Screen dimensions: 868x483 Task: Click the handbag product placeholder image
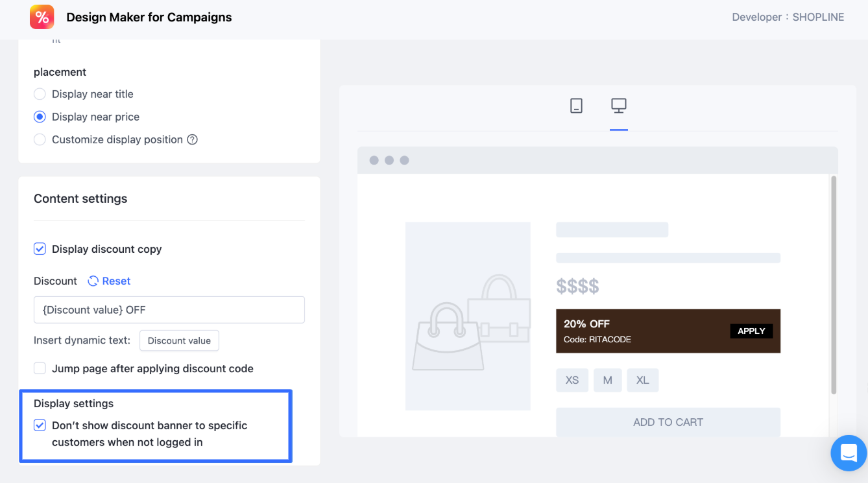coord(468,316)
